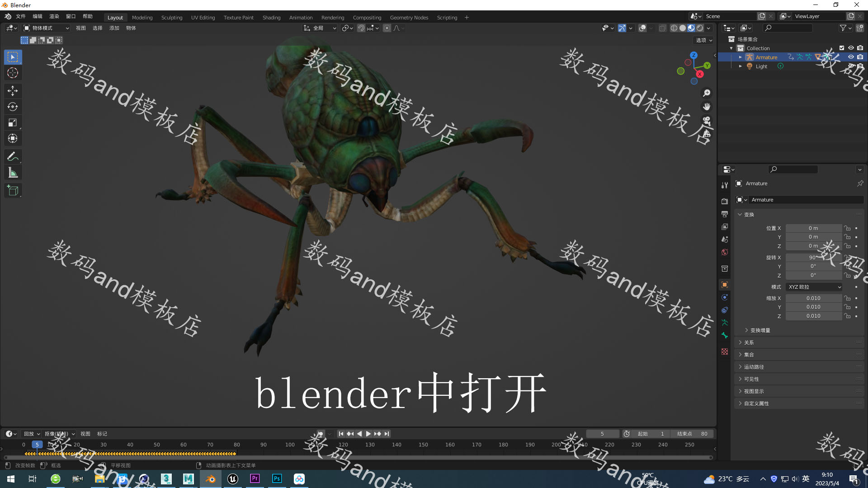Viewport: 868px width, 488px height.
Task: Hide Collection in viewport via eye icon
Action: click(x=851, y=48)
